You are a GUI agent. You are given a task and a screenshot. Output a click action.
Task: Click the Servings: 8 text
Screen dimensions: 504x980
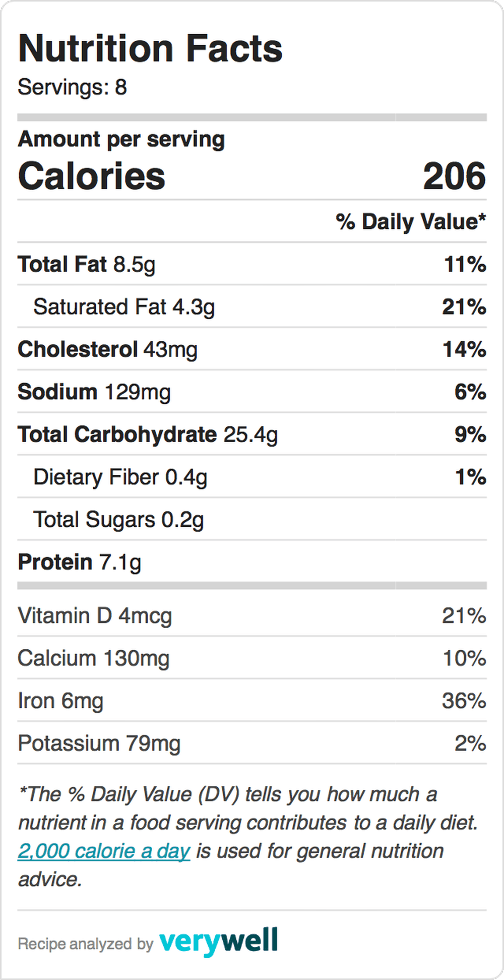72,87
